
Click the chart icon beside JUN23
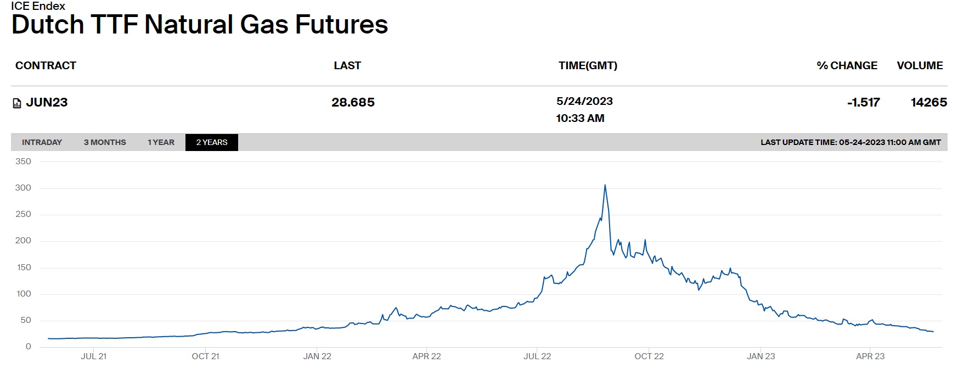point(17,103)
